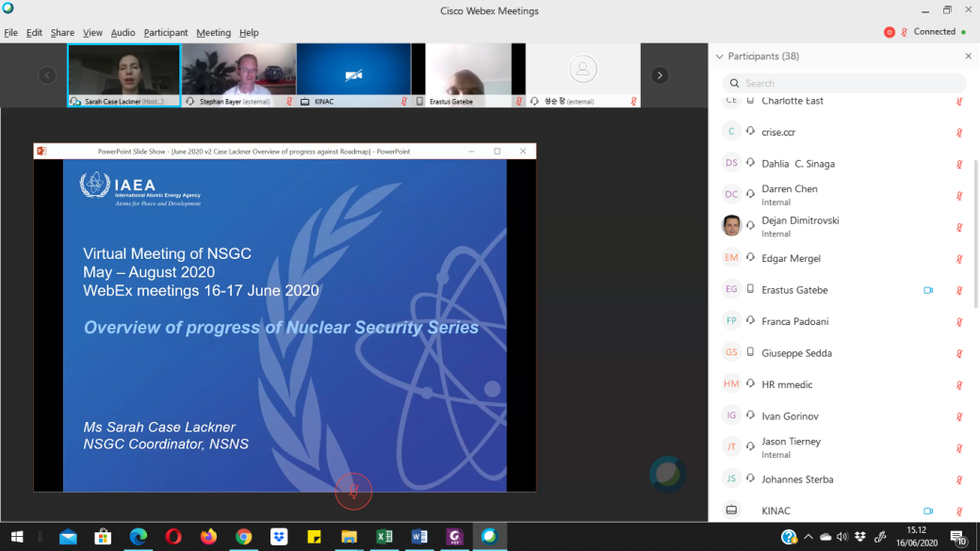The height and width of the screenshot is (551, 980).
Task: Click JT avatar of Jason Tierney
Action: coord(731,446)
